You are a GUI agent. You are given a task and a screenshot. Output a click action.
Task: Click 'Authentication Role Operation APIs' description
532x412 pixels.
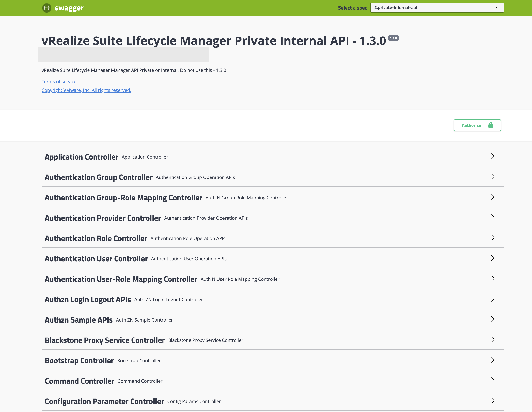(x=188, y=238)
